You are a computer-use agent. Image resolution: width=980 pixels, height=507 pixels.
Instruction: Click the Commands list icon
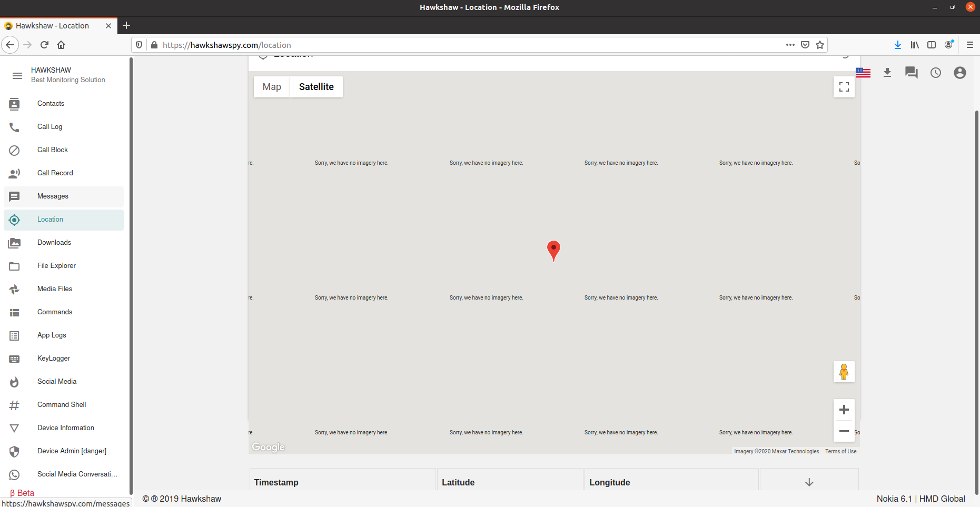(x=14, y=313)
